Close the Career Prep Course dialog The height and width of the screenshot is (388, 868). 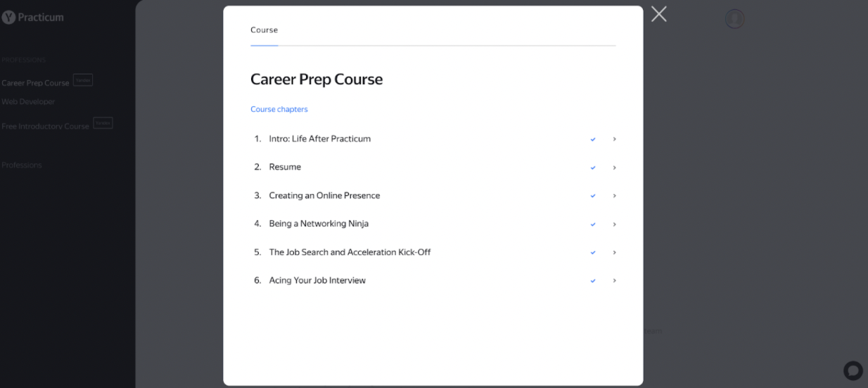[x=658, y=14]
